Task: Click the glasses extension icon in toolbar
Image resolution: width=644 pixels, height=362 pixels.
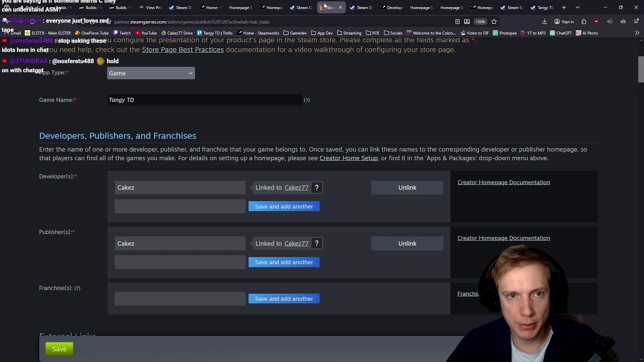Action: (x=623, y=22)
